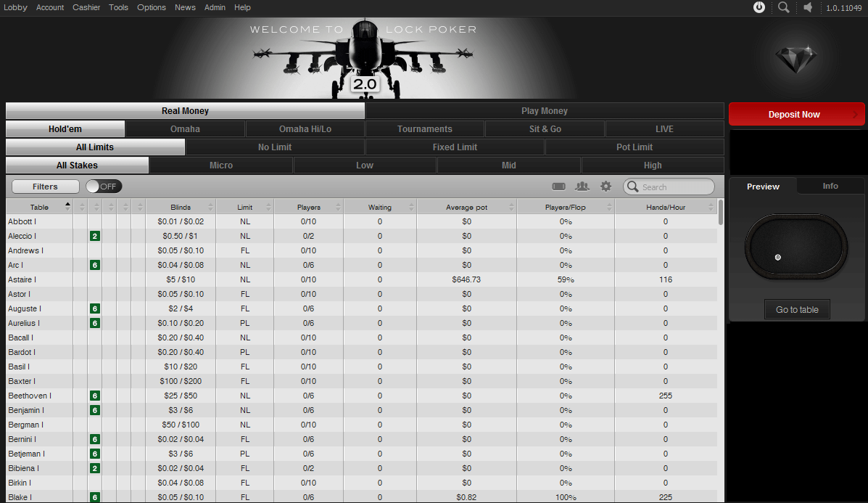
Task: Click the preview table thumbnail
Action: 797,247
